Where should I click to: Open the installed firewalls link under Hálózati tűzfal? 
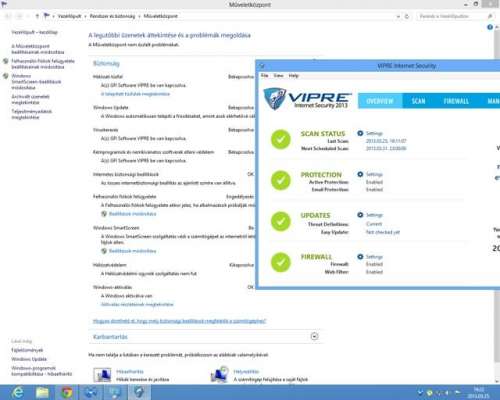[x=135, y=94]
